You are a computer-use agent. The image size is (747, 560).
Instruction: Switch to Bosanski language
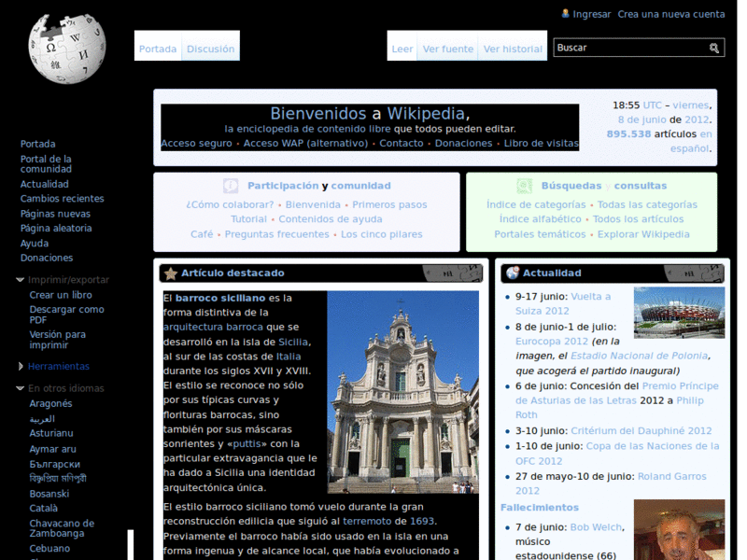pos(49,494)
